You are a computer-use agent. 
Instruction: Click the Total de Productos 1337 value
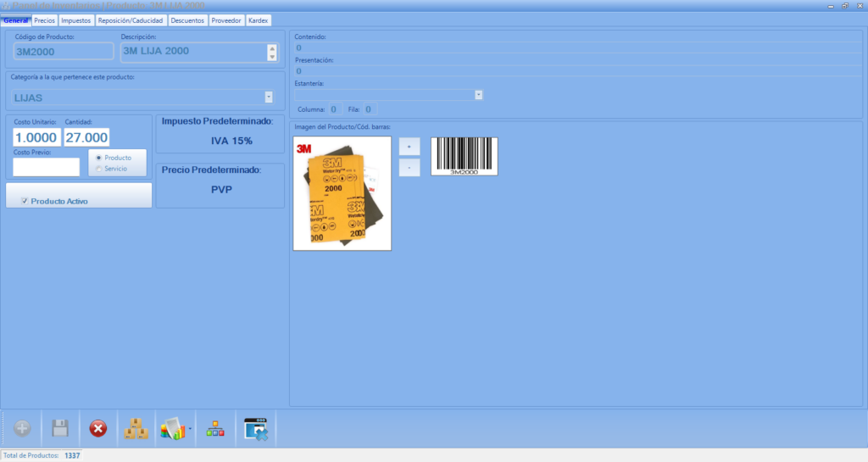pos(72,455)
